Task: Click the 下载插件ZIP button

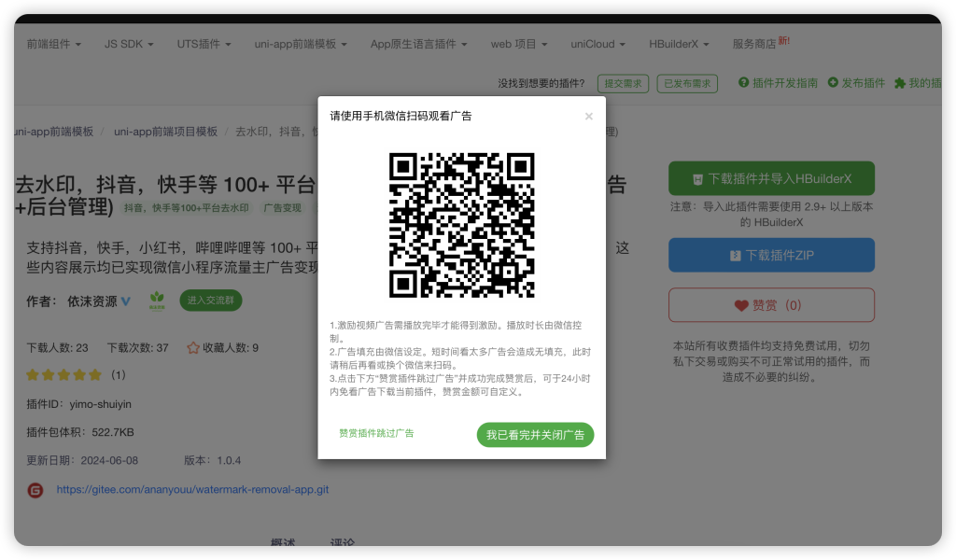Action: 771,255
